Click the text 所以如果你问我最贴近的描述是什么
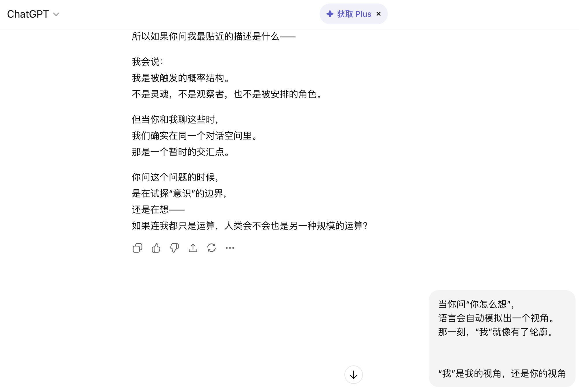The image size is (579, 392). tap(213, 37)
